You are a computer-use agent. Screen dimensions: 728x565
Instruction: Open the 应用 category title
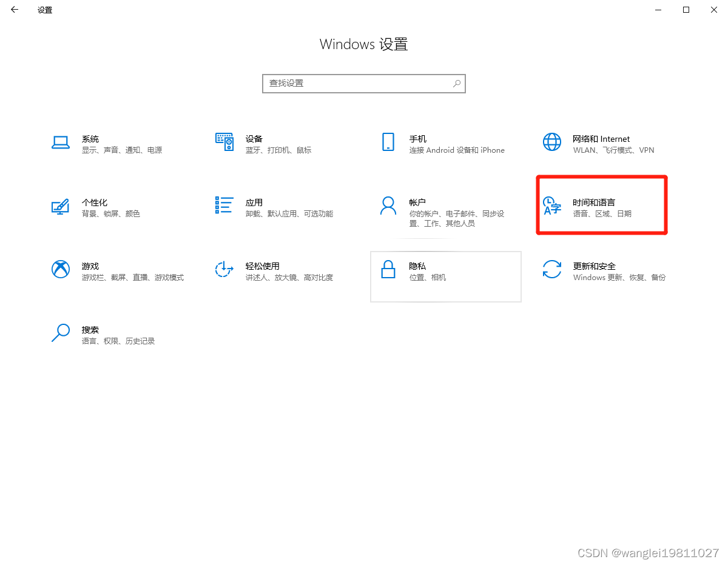tap(254, 202)
